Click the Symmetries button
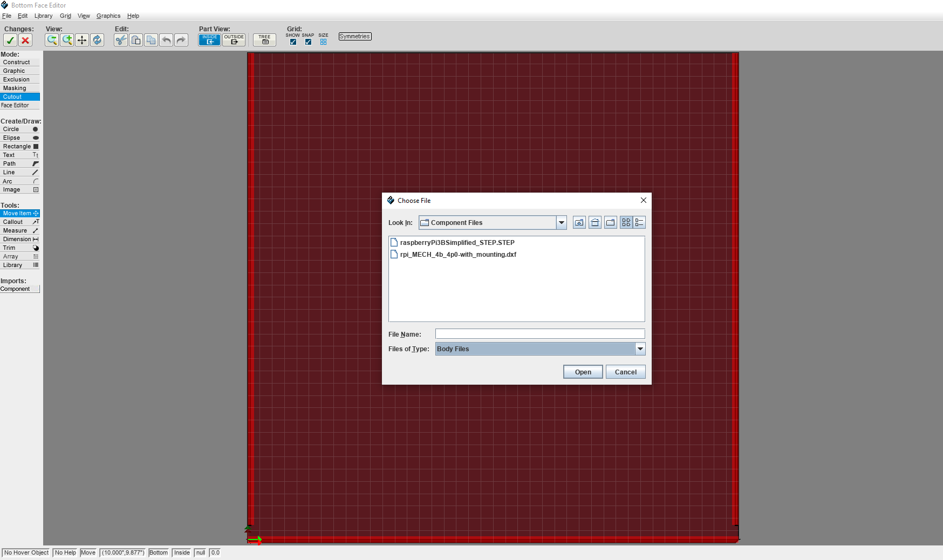This screenshot has height=560, width=943. click(x=354, y=36)
